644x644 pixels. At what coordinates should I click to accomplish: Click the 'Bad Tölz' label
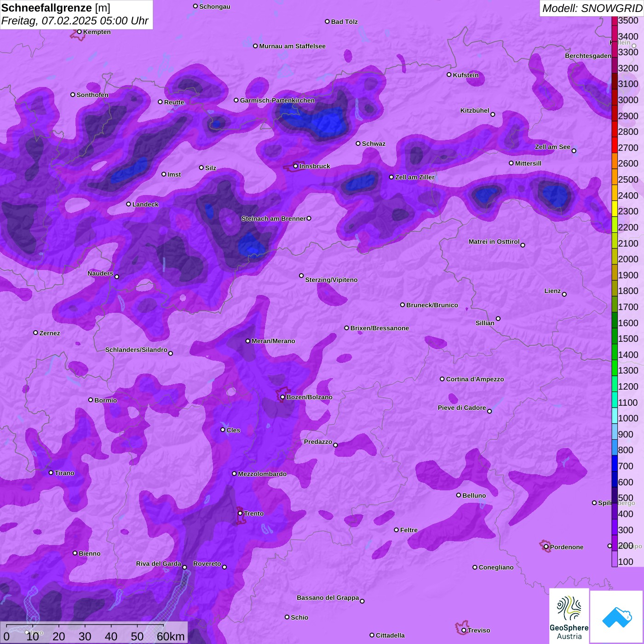point(344,22)
